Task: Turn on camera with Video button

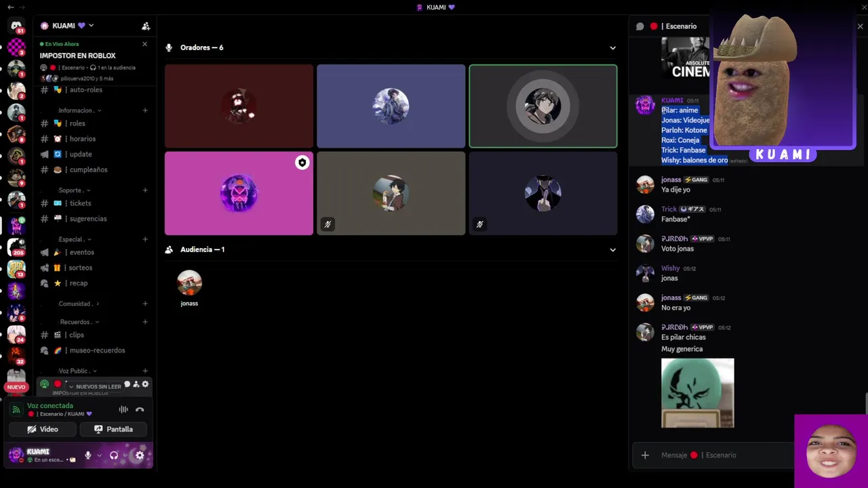Action: pyautogui.click(x=43, y=429)
